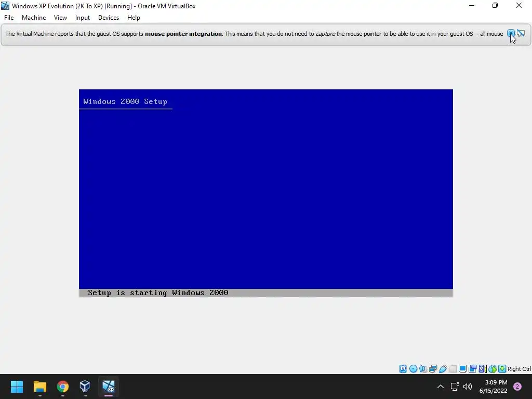This screenshot has width=532, height=399.
Task: Click the 'Setup is starting Windows 2000' status text
Action: pos(158,293)
